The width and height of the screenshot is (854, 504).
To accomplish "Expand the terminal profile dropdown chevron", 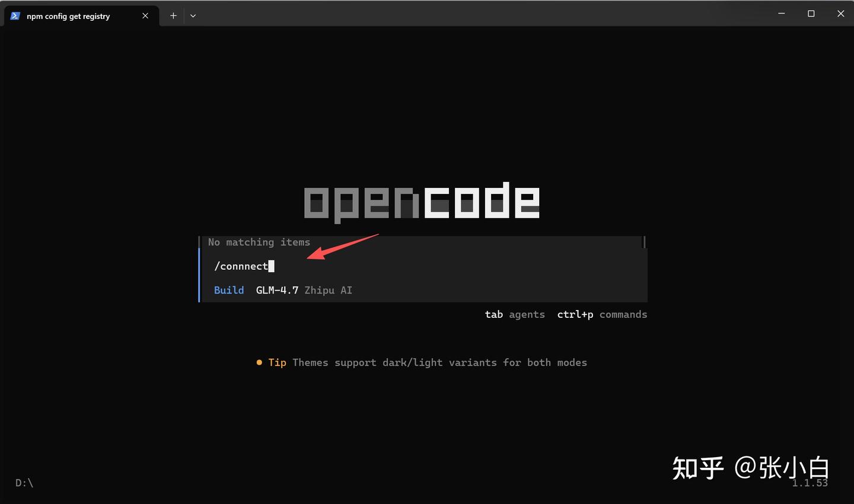I will (x=193, y=16).
